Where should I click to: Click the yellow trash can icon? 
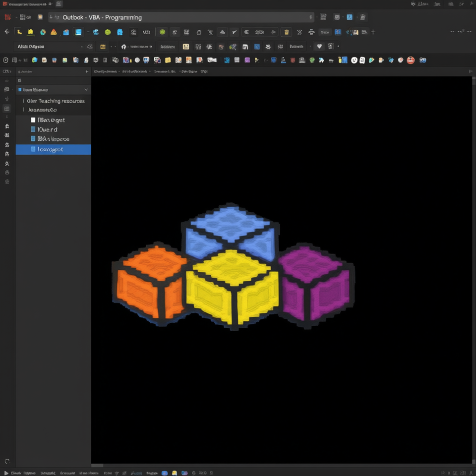(286, 32)
